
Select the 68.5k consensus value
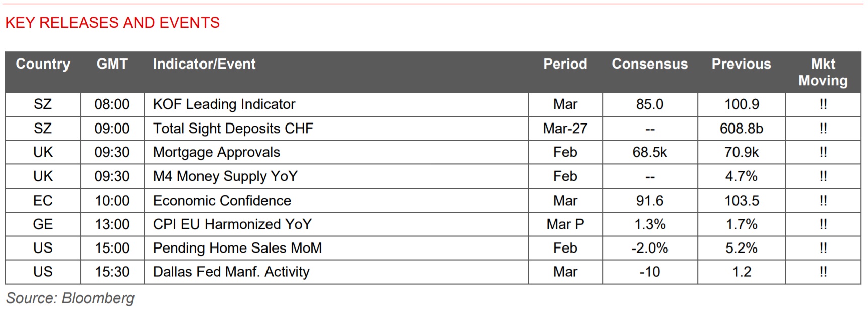649,152
